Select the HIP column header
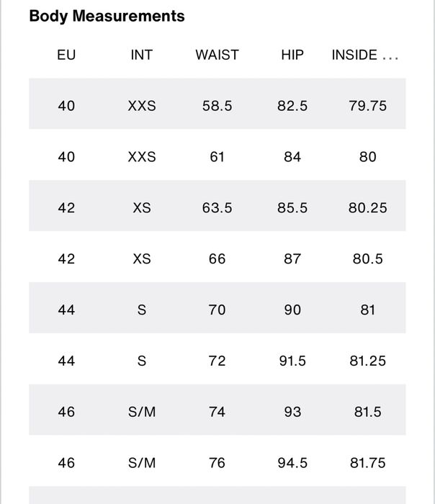 (x=292, y=55)
